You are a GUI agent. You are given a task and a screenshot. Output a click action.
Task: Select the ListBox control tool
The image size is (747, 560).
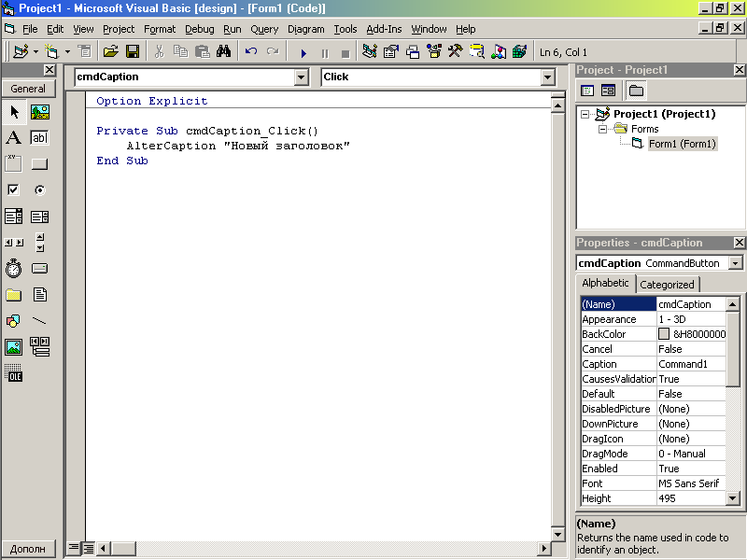tap(40, 217)
